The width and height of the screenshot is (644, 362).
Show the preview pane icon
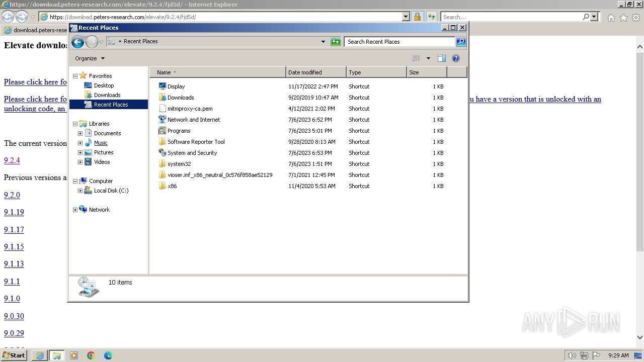click(441, 58)
